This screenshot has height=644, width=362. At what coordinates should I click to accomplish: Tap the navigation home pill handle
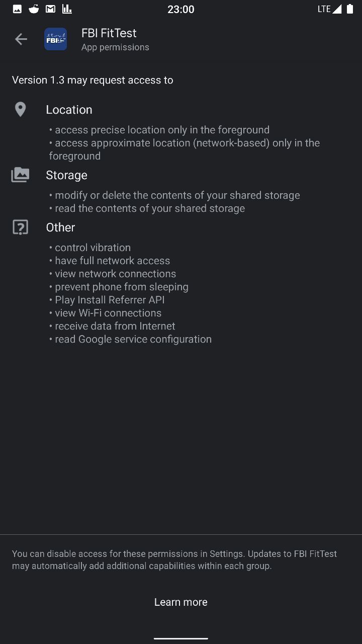181,638
